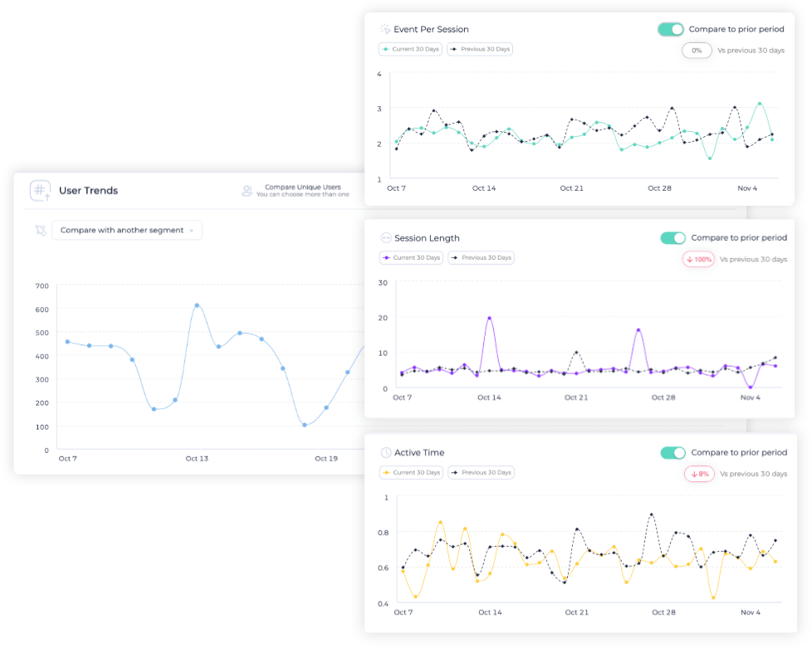Click the 100% decrease badge in Session Length
Viewport: 812px width, 648px height.
pos(698,260)
